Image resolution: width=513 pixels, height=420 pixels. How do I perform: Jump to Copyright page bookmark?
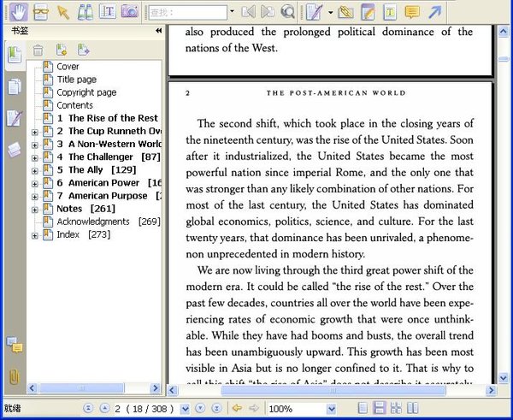tap(86, 92)
